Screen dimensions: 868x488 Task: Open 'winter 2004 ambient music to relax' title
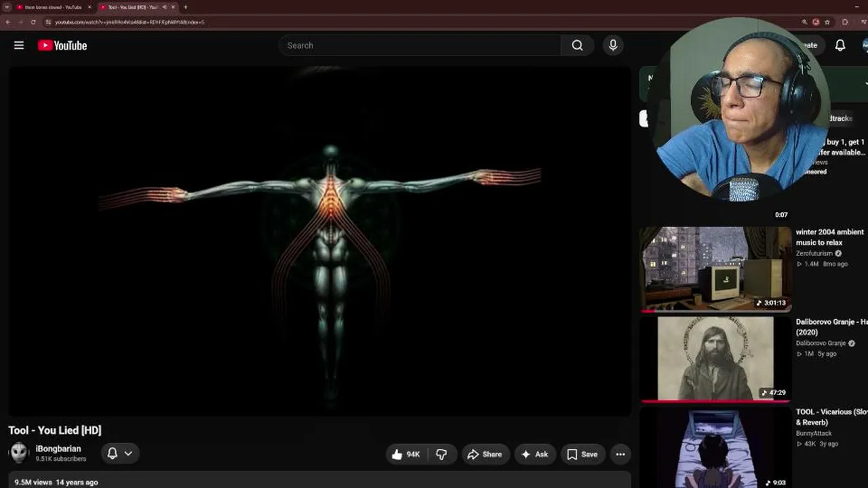click(x=830, y=237)
